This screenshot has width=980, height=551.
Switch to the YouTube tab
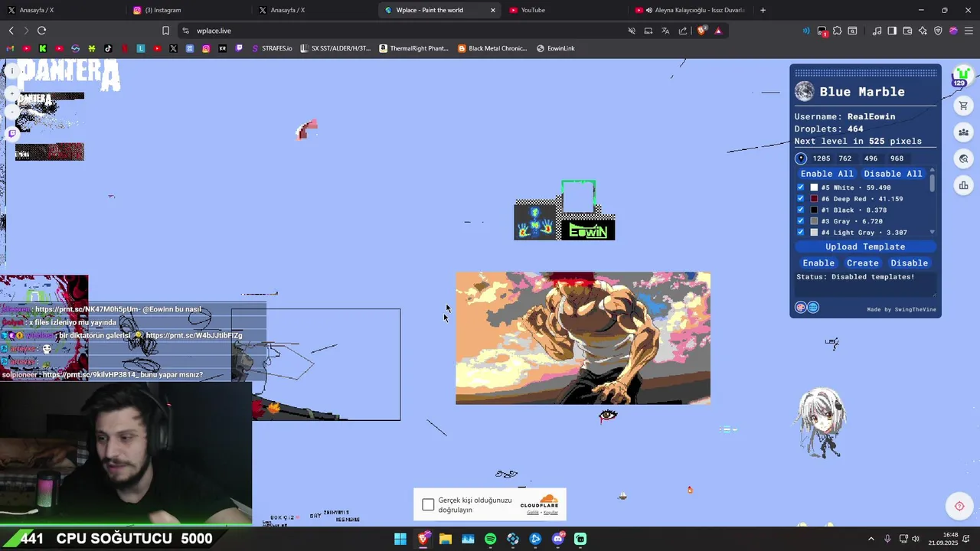pyautogui.click(x=563, y=10)
